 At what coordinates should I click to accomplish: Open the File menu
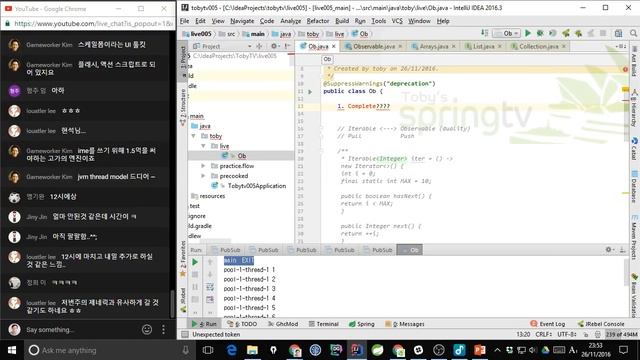coord(184,21)
